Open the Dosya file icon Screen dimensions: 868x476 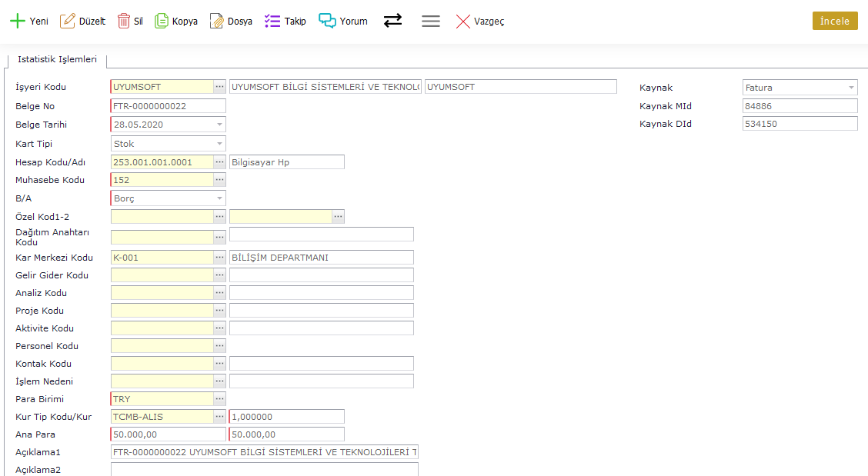click(217, 22)
